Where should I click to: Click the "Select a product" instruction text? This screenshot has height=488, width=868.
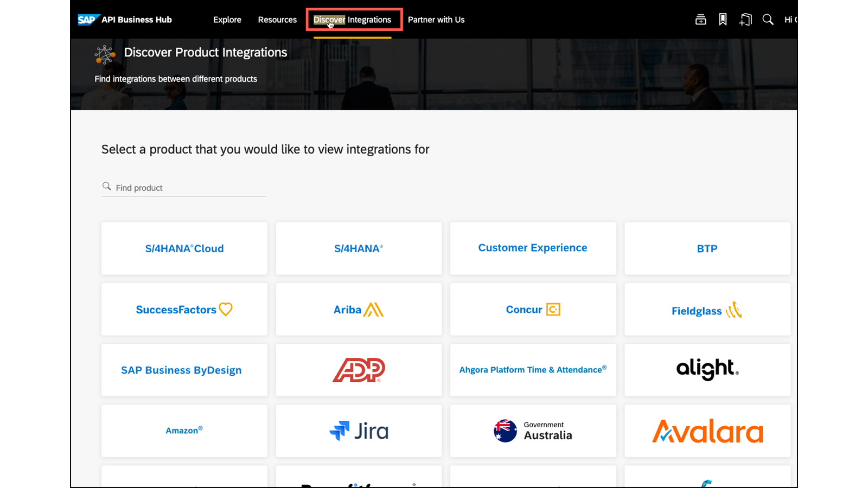(265, 150)
